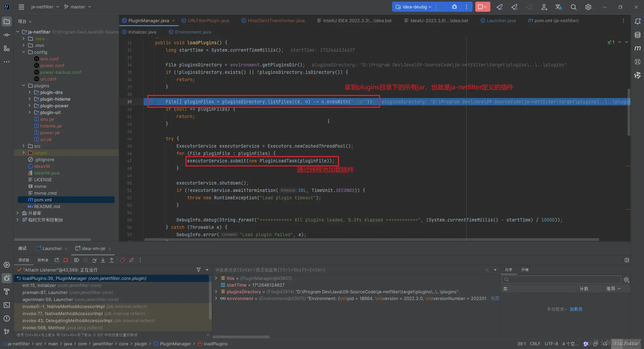Open thread selector dropdown arrow
The width and height of the screenshot is (644, 349).
(x=207, y=270)
